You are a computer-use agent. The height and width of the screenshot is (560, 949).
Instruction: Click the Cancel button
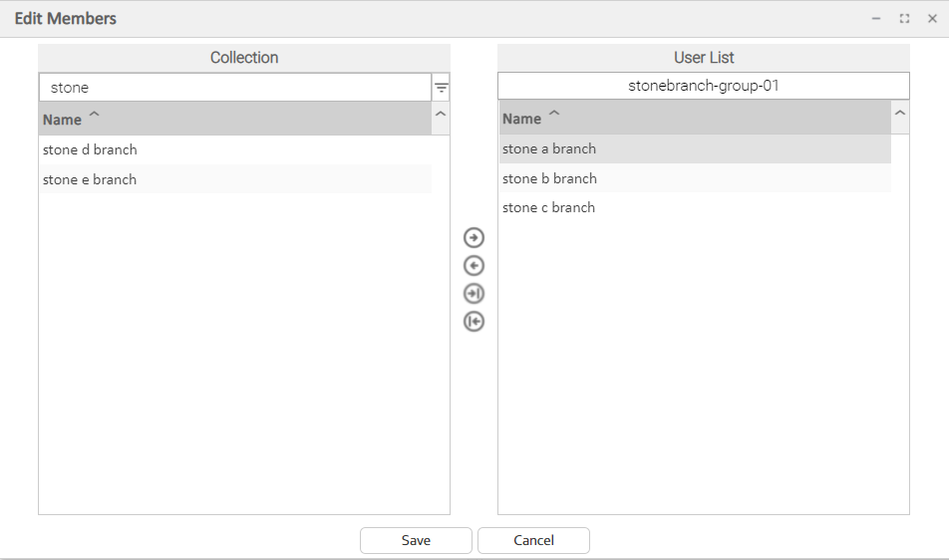[533, 540]
